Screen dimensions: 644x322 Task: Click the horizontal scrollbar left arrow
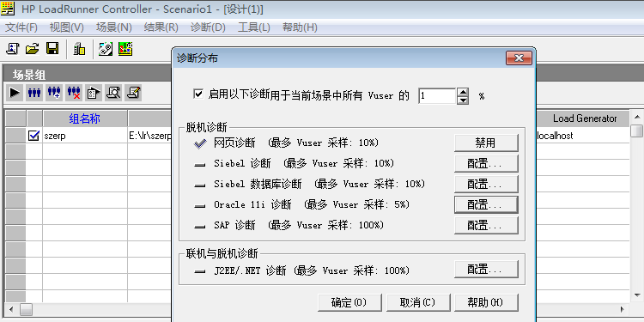(10, 309)
